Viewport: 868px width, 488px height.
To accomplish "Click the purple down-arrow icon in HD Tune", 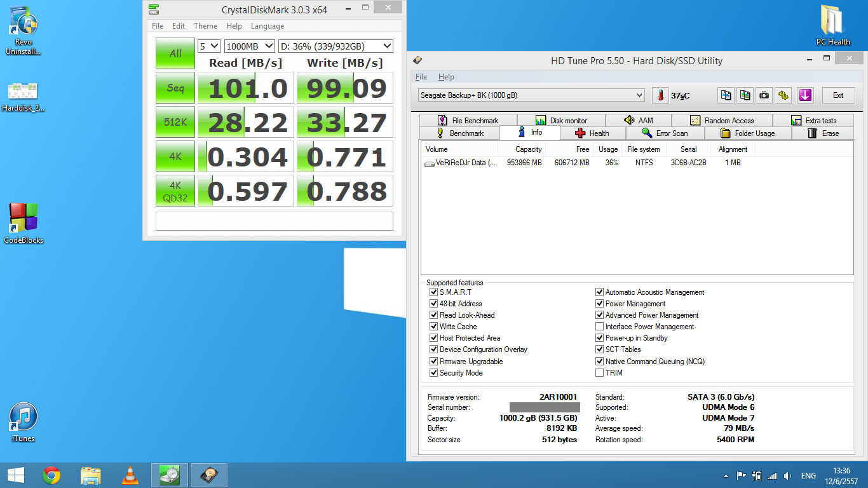I will (x=805, y=95).
